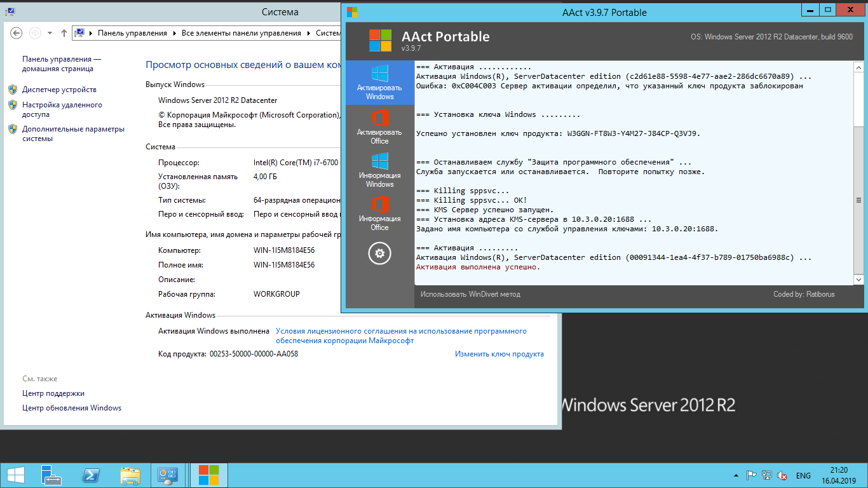This screenshot has height=488, width=868.
Task: Click the installed product key line in log
Action: (x=559, y=133)
